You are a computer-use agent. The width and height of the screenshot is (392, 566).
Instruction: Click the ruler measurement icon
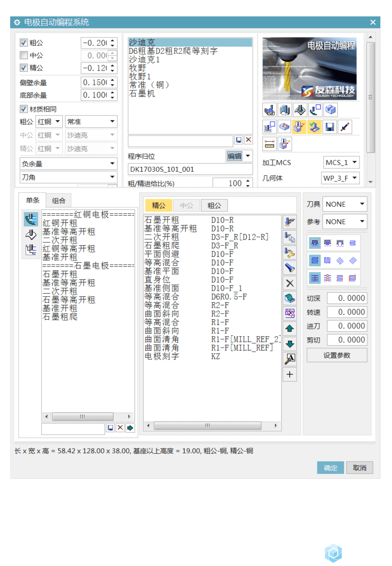pyautogui.click(x=269, y=144)
